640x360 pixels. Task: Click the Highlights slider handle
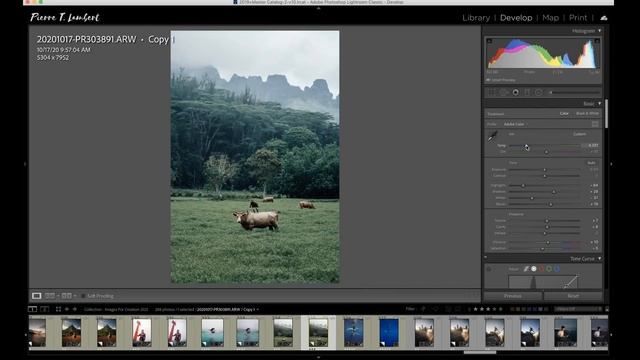point(523,186)
